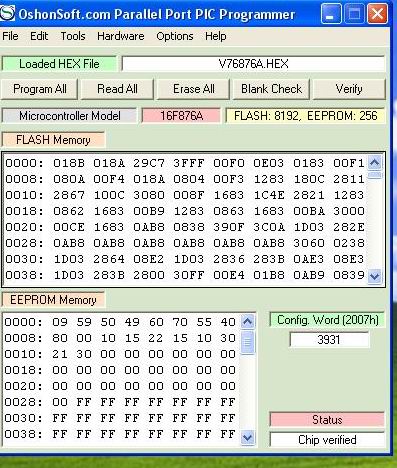The width and height of the screenshot is (397, 468).
Task: Open the Options menu
Action: click(x=175, y=36)
